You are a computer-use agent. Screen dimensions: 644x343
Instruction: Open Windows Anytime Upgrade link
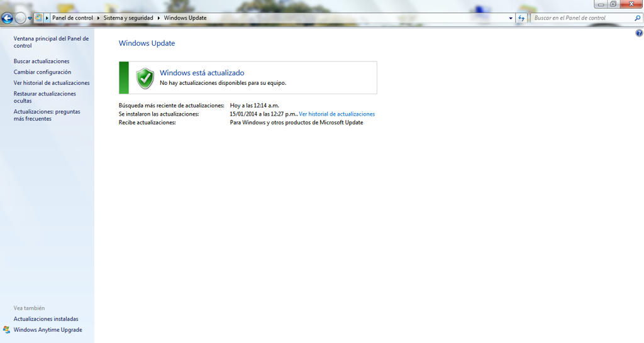[x=48, y=329]
